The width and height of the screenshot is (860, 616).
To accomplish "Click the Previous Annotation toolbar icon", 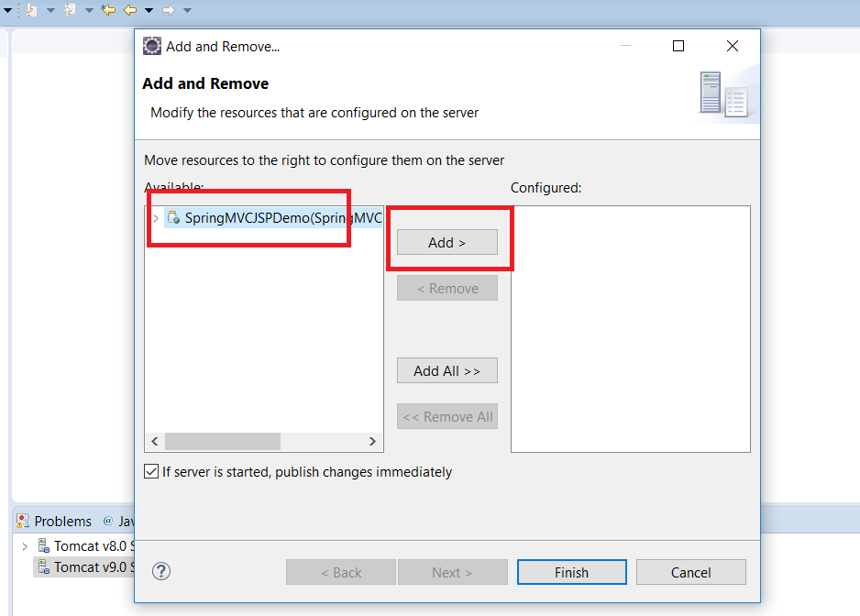I will tap(70, 10).
